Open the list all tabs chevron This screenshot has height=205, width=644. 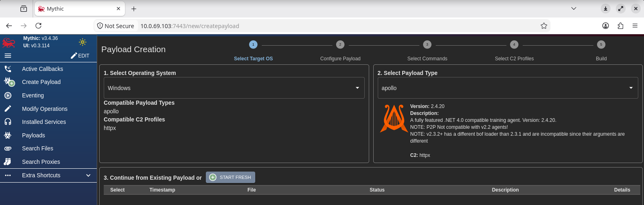point(574,9)
